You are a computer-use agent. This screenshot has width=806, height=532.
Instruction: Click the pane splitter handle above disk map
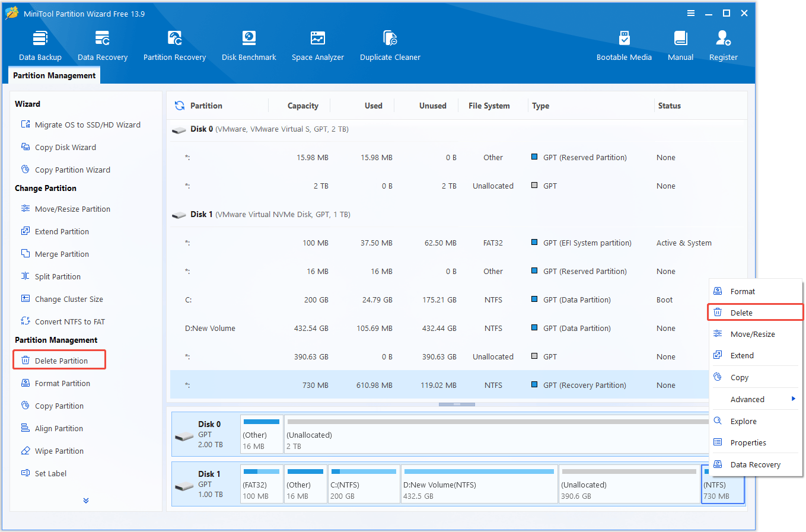(457, 404)
